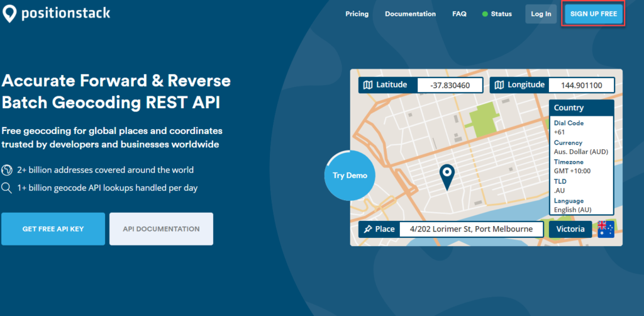Click the green Status indicator dot
644x316 pixels.
[x=485, y=14]
